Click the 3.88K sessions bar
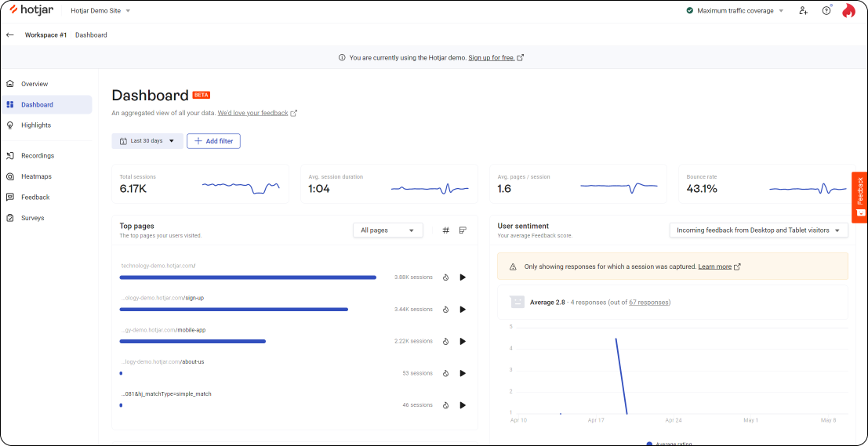868x446 pixels. [248, 277]
